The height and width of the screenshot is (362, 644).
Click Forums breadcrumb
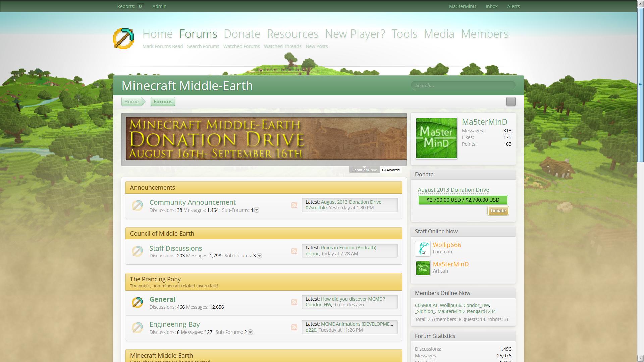163,102
